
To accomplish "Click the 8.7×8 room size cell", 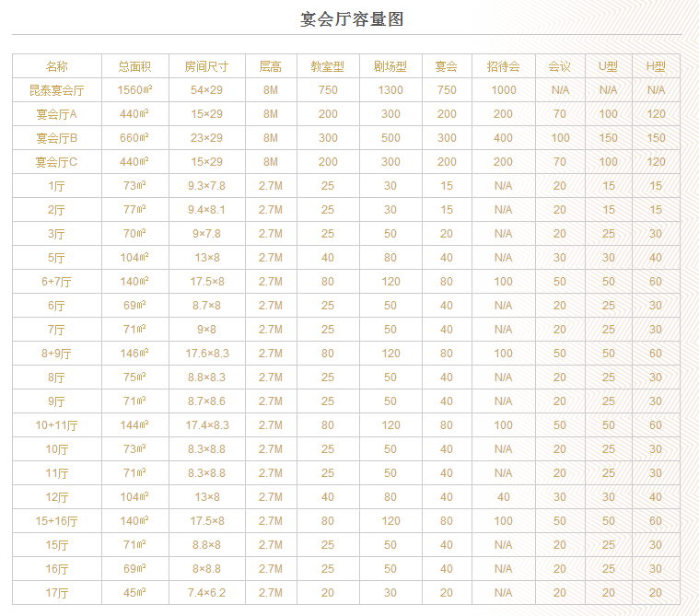I will click(x=206, y=306).
